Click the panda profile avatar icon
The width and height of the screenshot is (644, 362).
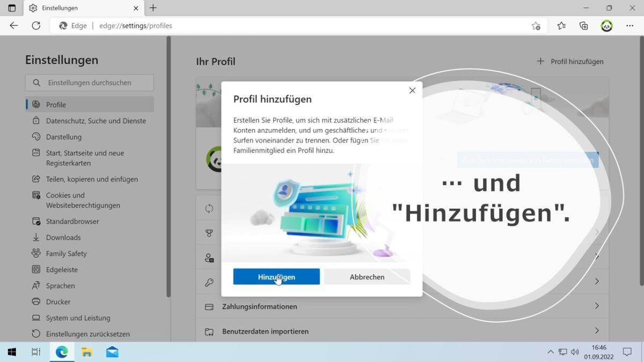pos(606,26)
